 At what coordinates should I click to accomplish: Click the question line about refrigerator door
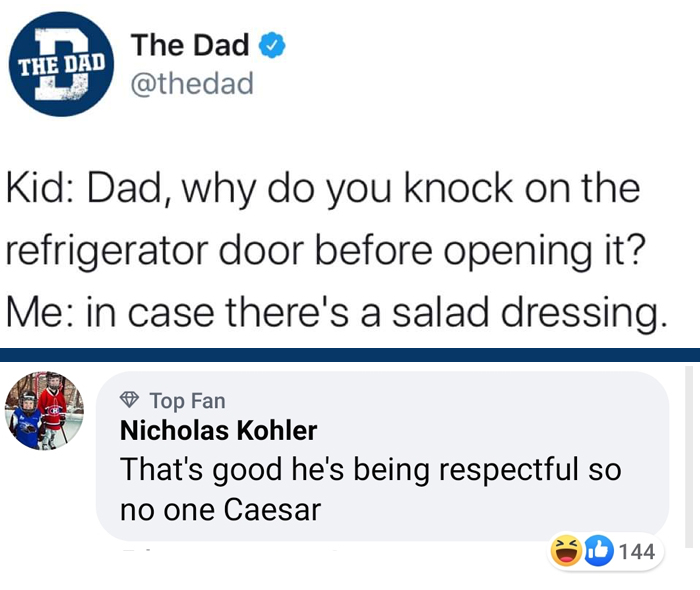pyautogui.click(x=325, y=250)
